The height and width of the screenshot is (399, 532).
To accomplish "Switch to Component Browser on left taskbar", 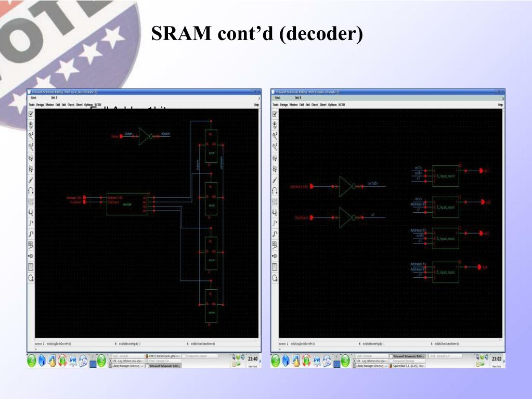I will pos(200,356).
